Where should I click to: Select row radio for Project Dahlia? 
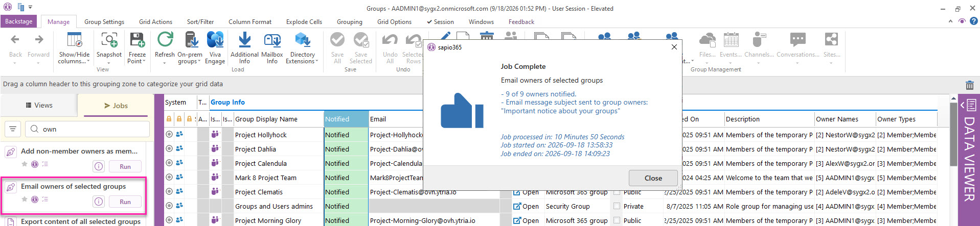pyautogui.click(x=169, y=148)
